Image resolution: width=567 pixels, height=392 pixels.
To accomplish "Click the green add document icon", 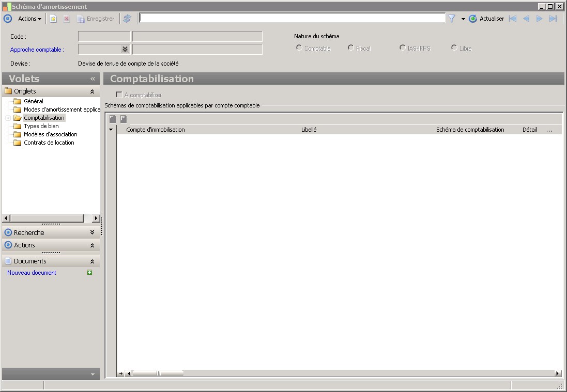I will click(90, 272).
